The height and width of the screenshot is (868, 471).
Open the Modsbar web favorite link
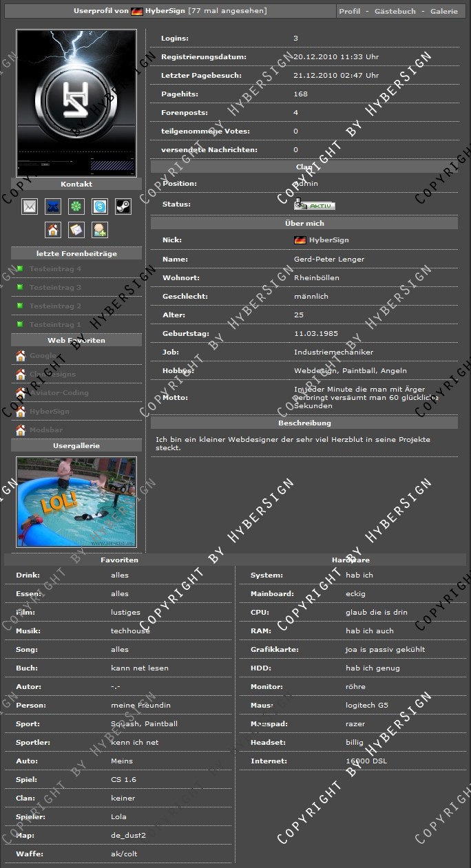(x=46, y=430)
